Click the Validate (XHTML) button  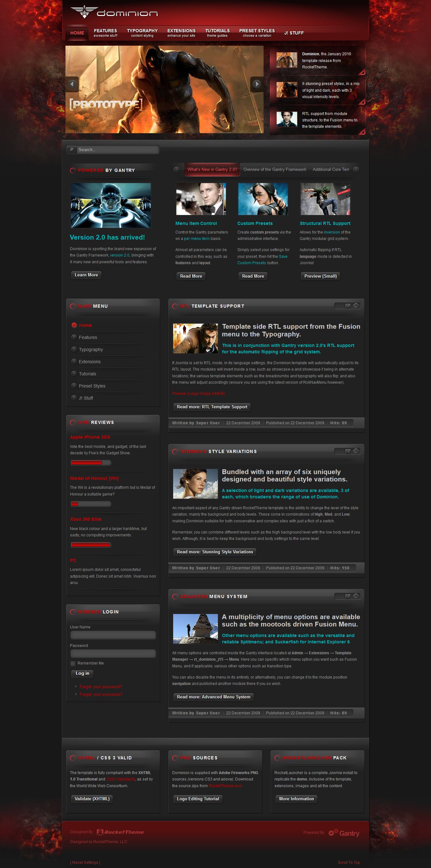(92, 799)
